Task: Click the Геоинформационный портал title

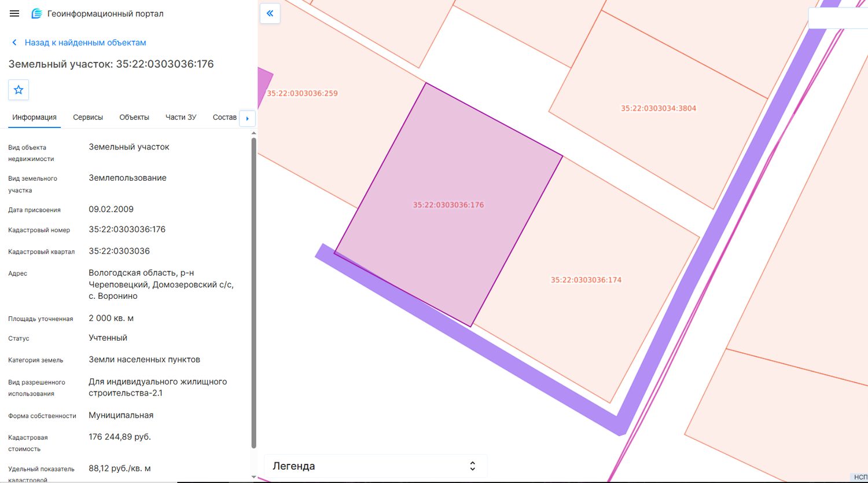Action: (105, 13)
